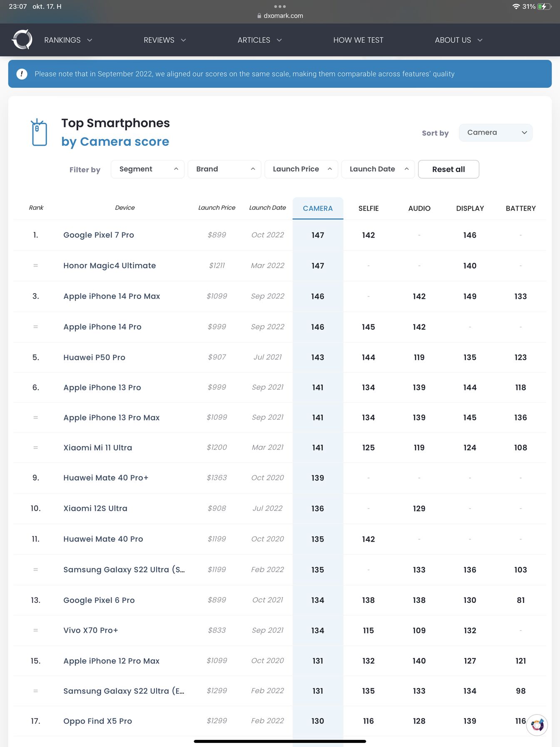Open the floating DXOMARK chat icon
Viewport: 560px width, 747px height.
tap(537, 725)
